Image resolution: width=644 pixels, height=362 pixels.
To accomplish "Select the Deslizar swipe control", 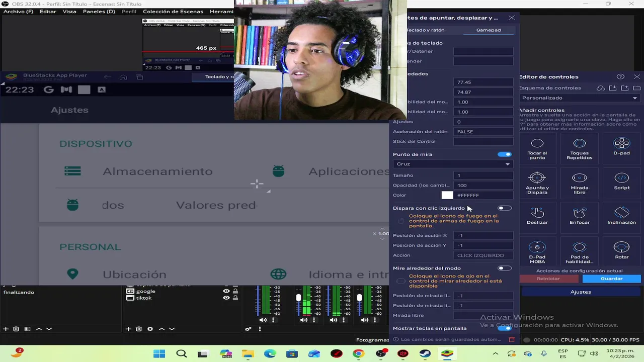I will 537,217.
